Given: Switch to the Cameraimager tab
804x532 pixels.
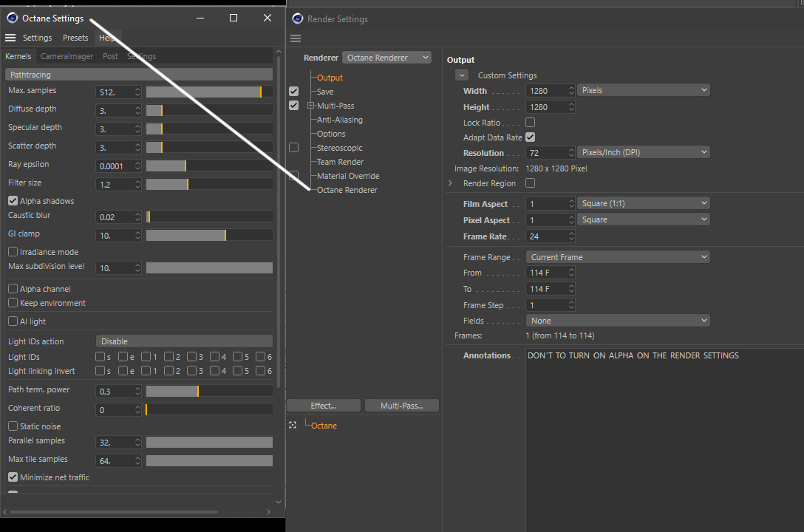Looking at the screenshot, I should tap(67, 56).
